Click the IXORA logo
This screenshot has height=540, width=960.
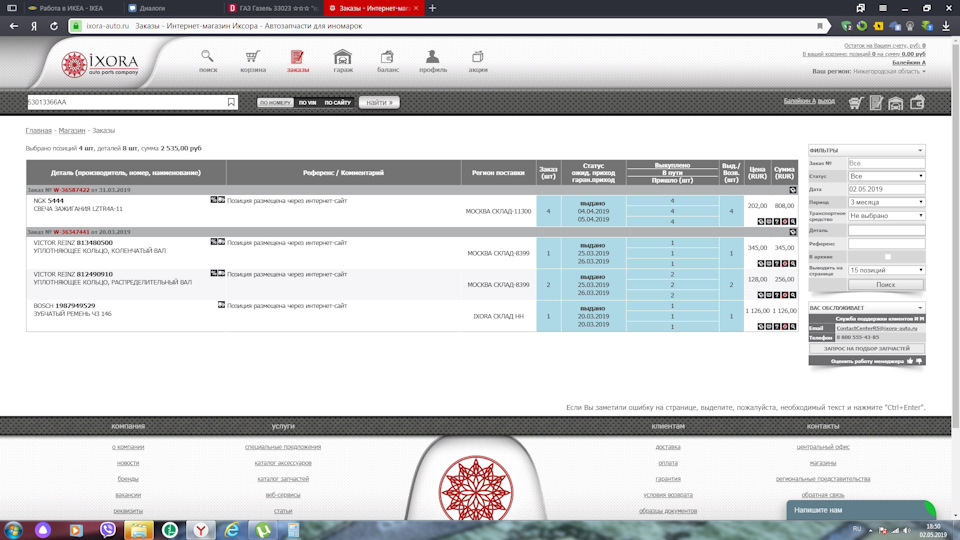(x=100, y=64)
